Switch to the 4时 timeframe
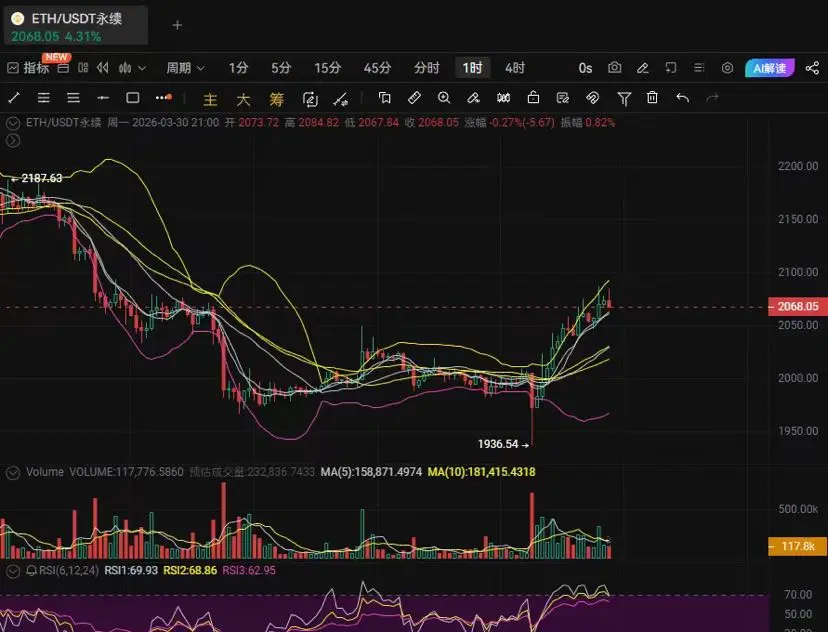Image resolution: width=828 pixels, height=632 pixels. [515, 68]
